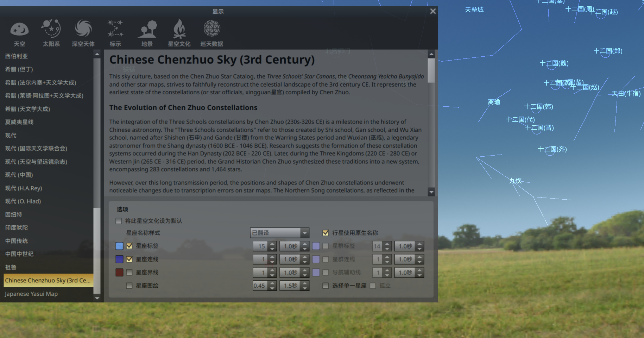This screenshot has width=644, height=338.
Task: Toggle 星座标签 constellation labels checkbox
Action: (x=129, y=246)
